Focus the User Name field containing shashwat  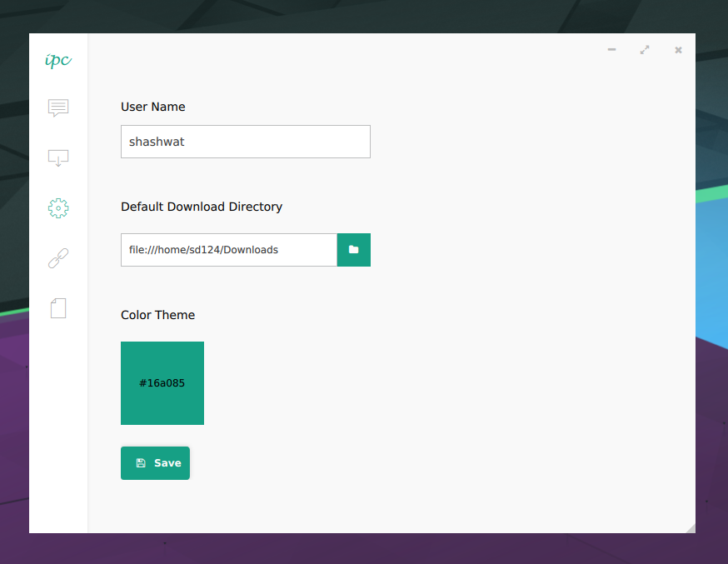coord(246,142)
